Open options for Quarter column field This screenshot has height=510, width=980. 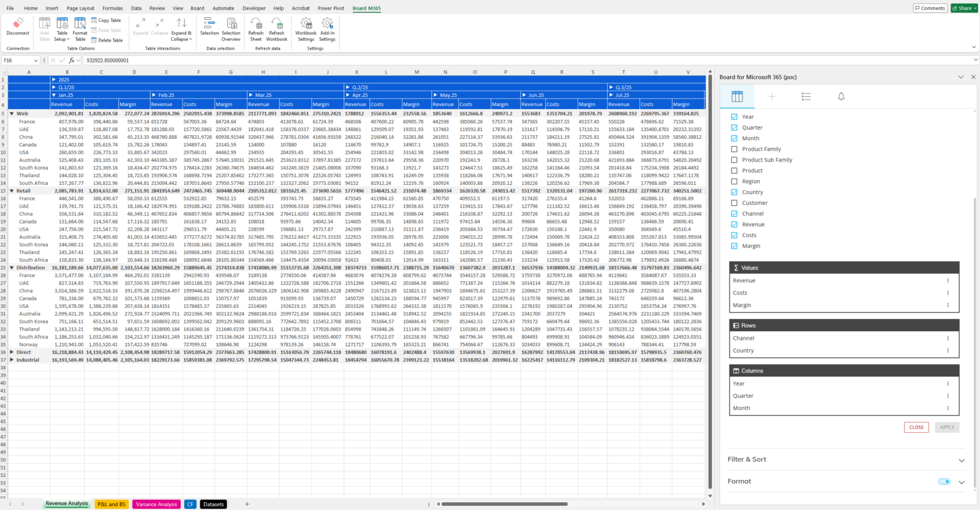(x=948, y=396)
